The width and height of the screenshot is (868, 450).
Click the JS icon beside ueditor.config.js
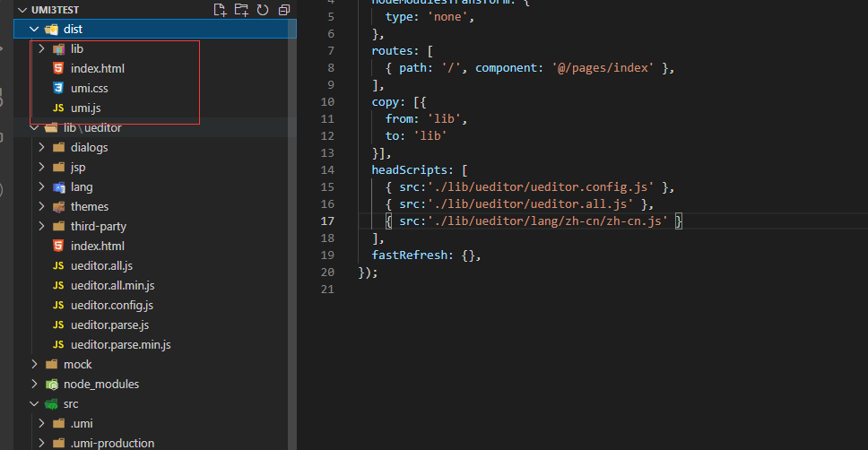58,305
